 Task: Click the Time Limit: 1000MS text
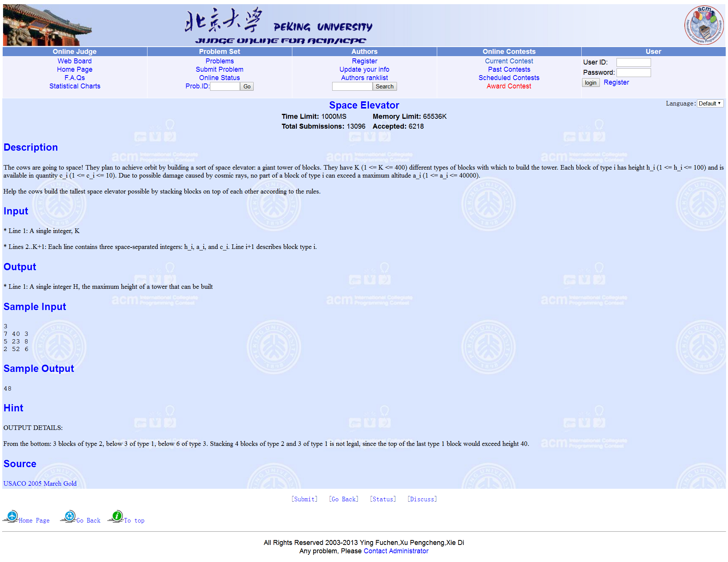pyautogui.click(x=314, y=116)
